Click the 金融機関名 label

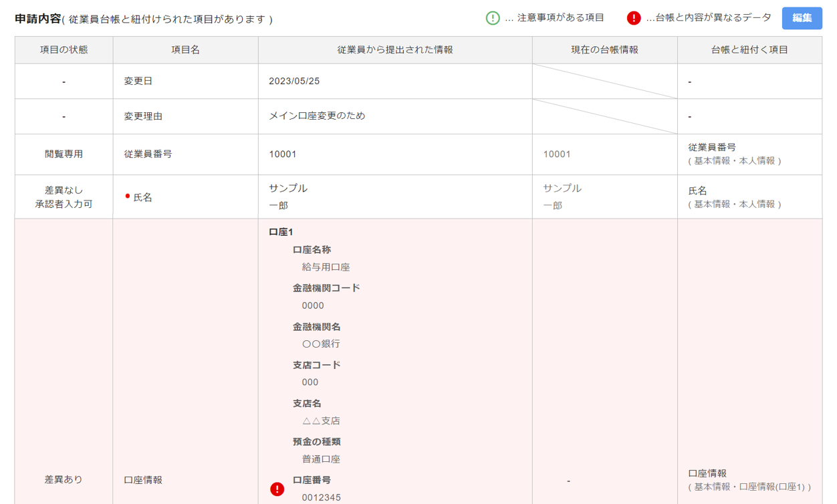[x=317, y=327]
